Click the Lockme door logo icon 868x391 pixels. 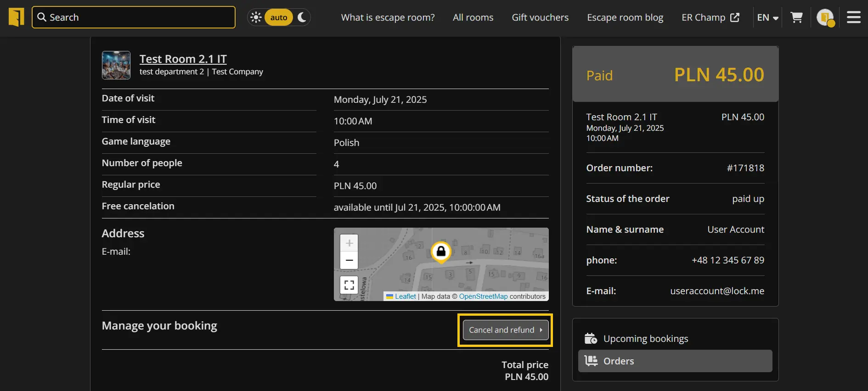(16, 17)
